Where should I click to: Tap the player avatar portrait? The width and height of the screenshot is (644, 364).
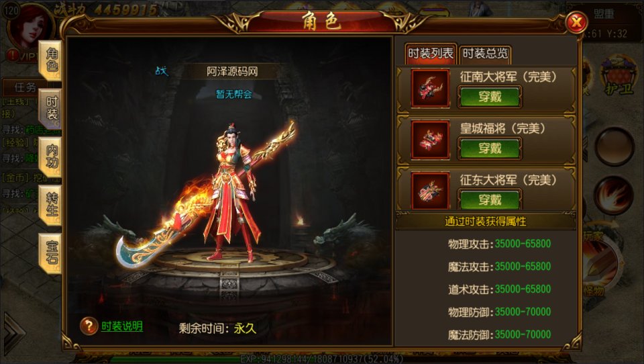31,27
